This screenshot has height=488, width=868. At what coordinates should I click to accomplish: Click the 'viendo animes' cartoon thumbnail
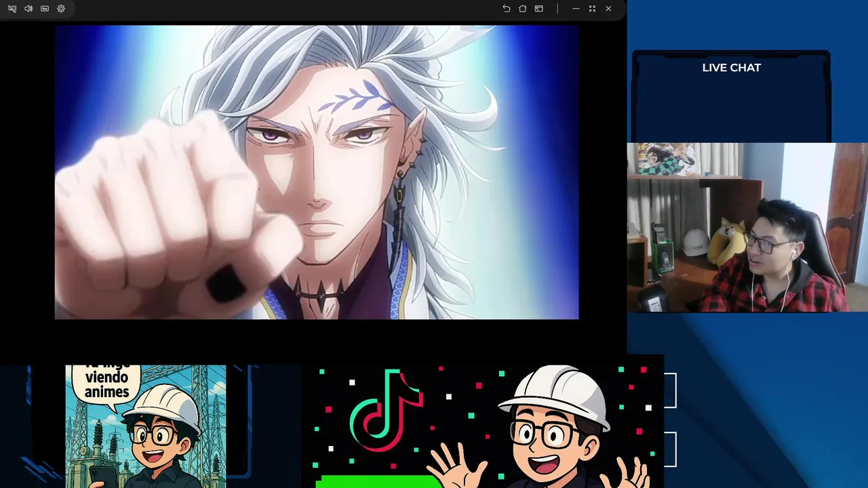146,426
